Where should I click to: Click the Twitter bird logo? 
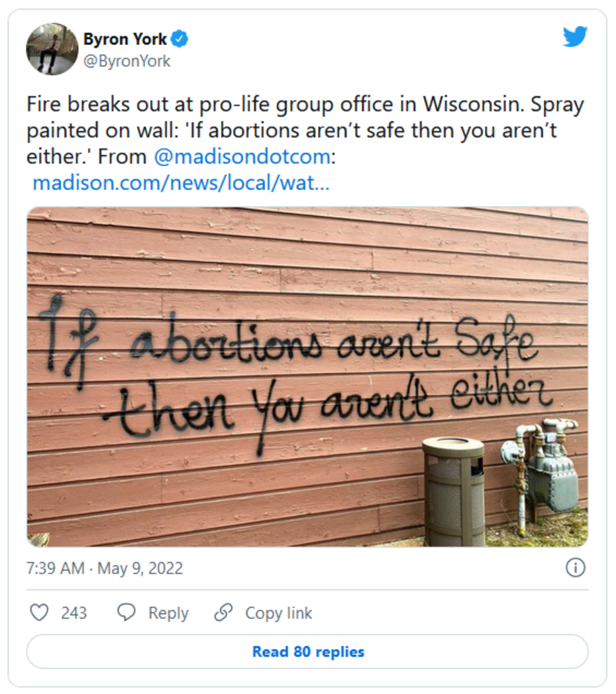pyautogui.click(x=575, y=37)
